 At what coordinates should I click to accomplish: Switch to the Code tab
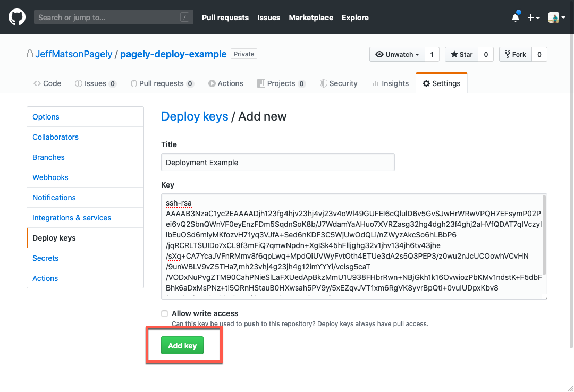tap(47, 83)
